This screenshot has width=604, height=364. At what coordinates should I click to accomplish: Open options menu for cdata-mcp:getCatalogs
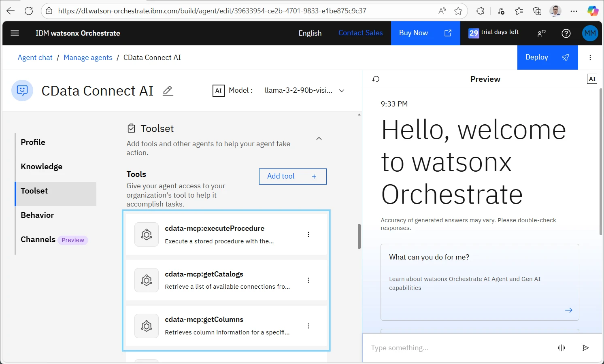click(x=308, y=280)
